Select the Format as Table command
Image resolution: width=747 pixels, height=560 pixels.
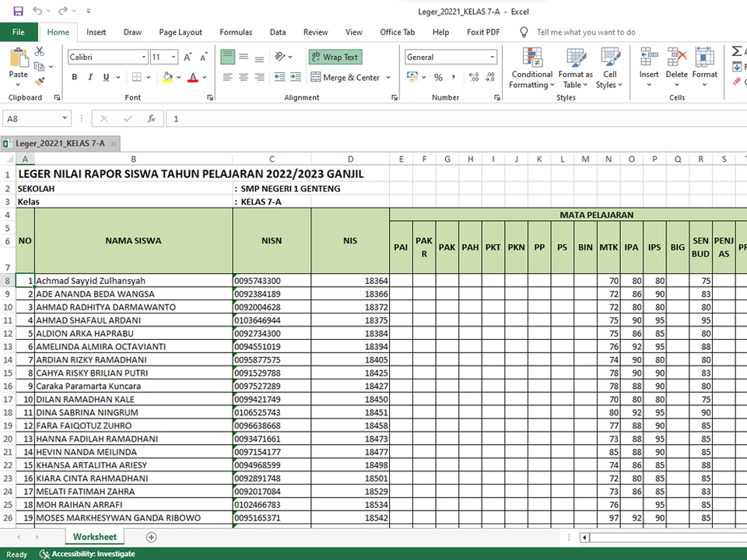point(576,68)
